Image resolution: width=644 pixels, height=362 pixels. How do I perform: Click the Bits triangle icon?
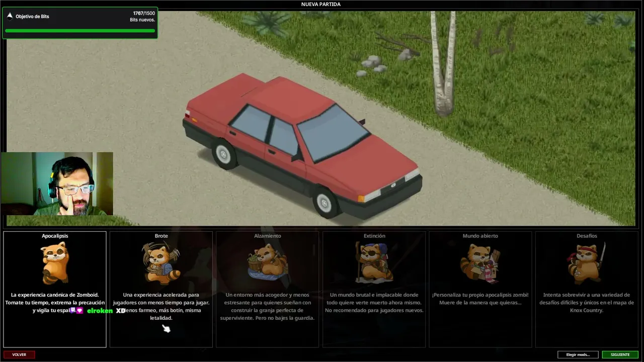pos(10,16)
